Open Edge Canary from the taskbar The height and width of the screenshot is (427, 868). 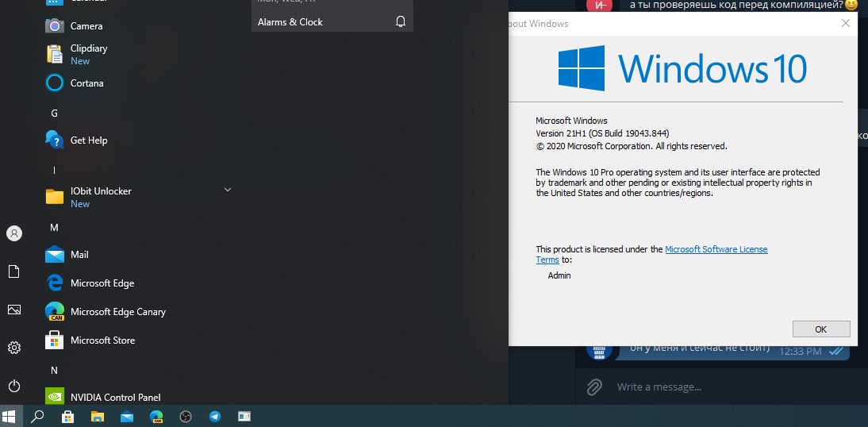(156, 417)
